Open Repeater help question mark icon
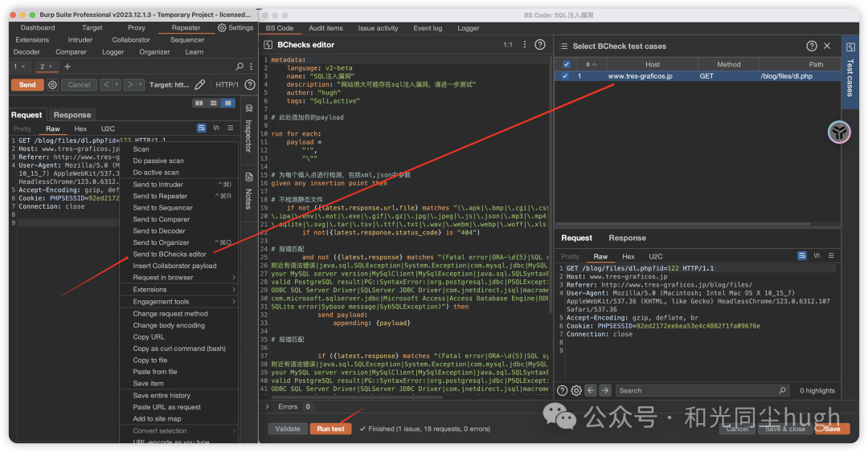The image size is (868, 452). pyautogui.click(x=250, y=84)
